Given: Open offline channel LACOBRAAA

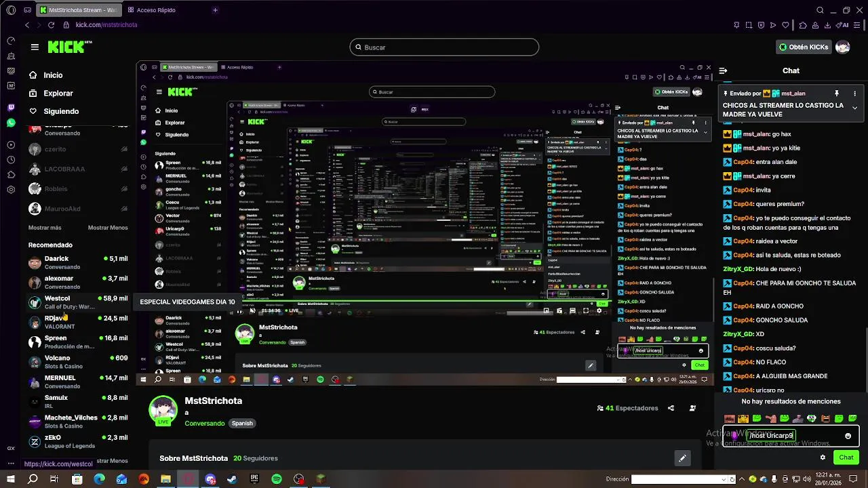Looking at the screenshot, I should click(78, 169).
